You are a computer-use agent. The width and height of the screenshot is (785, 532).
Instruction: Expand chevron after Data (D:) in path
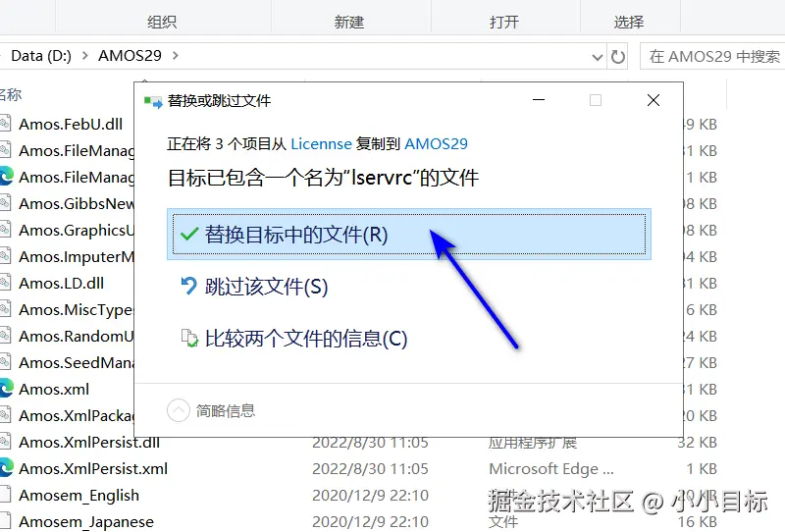pyautogui.click(x=84, y=56)
